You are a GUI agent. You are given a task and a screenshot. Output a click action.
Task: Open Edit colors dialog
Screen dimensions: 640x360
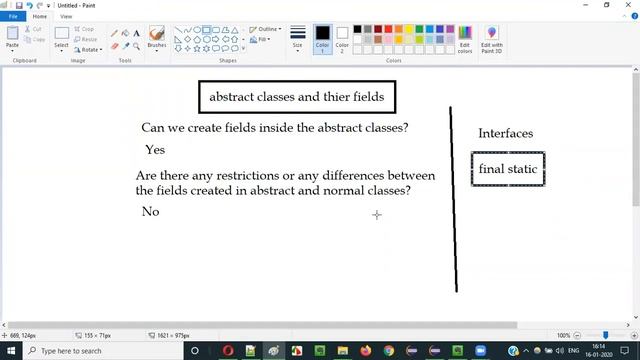(x=465, y=40)
